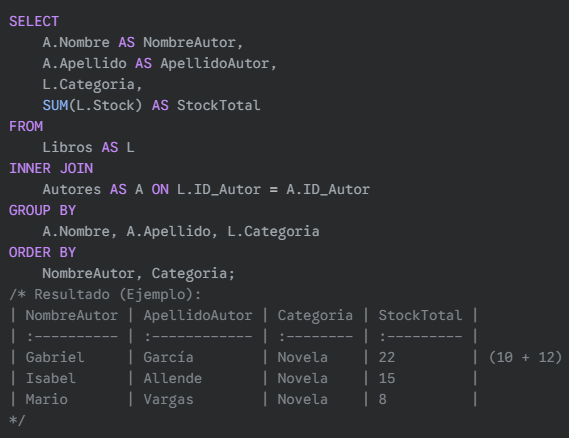Click the Resultado (Ejemplo) comment line

pos(105,295)
